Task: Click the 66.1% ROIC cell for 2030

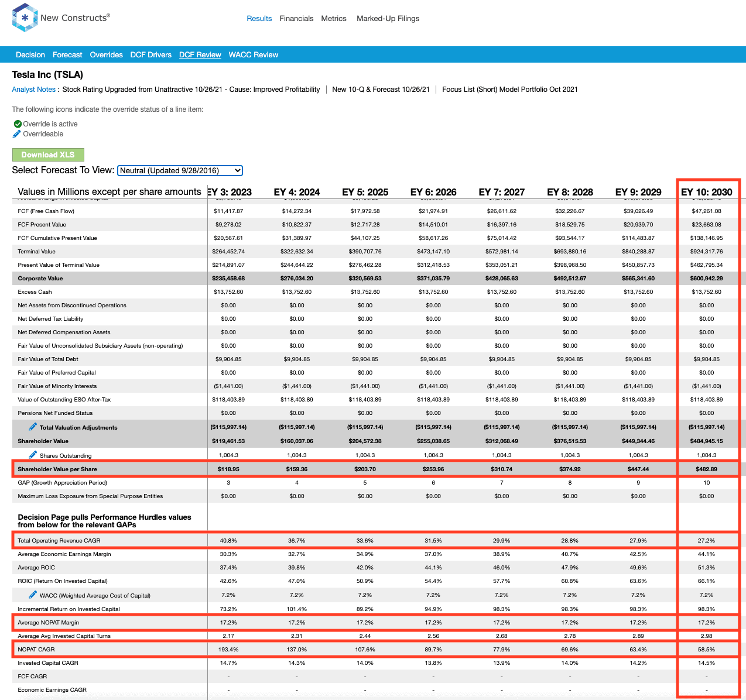Action: tap(706, 581)
